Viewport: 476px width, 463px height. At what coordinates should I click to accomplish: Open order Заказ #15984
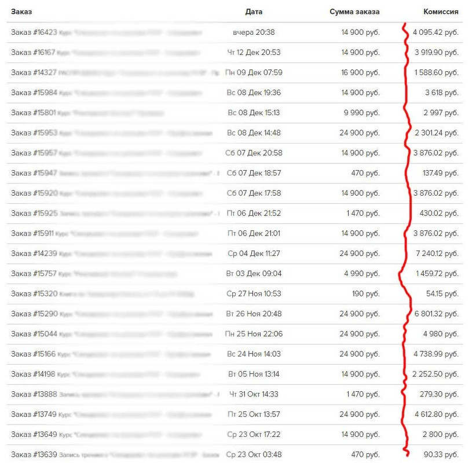coord(34,93)
